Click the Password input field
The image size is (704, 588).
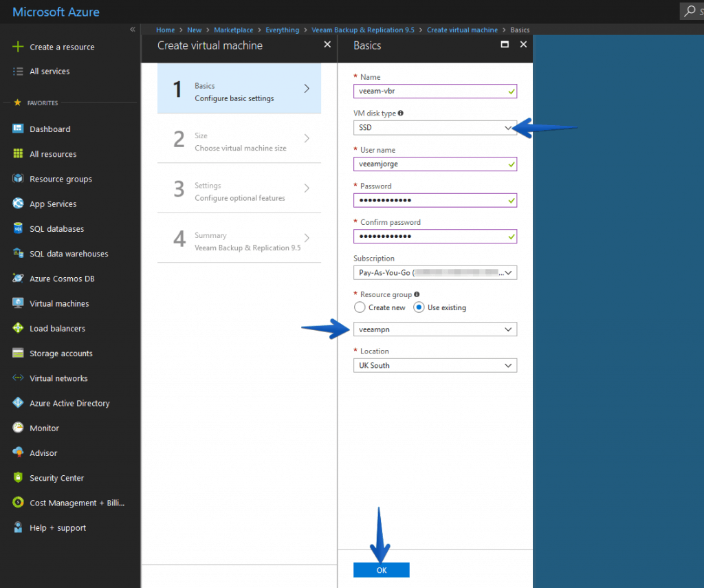click(435, 200)
